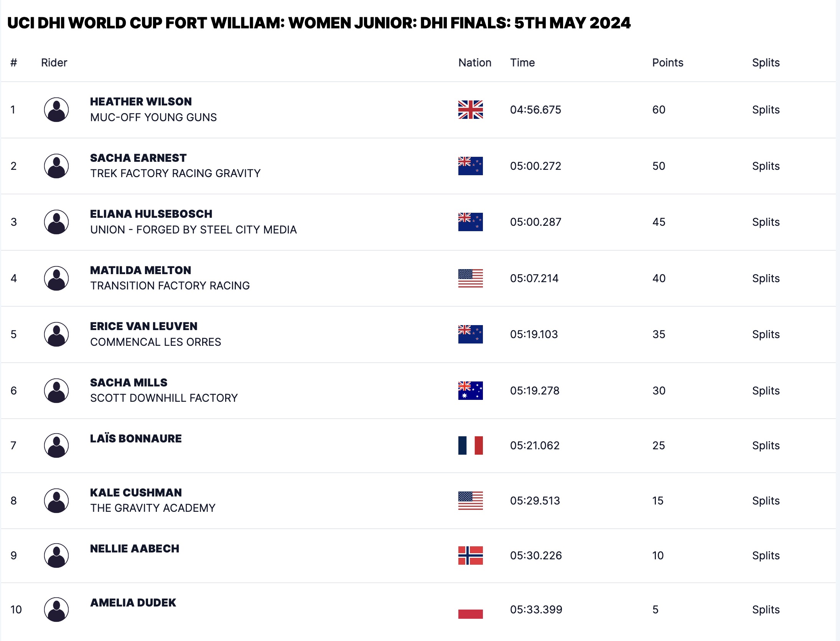View Splits for Laïs Bonnaure
Viewport: 840px width, 641px height.
click(766, 445)
